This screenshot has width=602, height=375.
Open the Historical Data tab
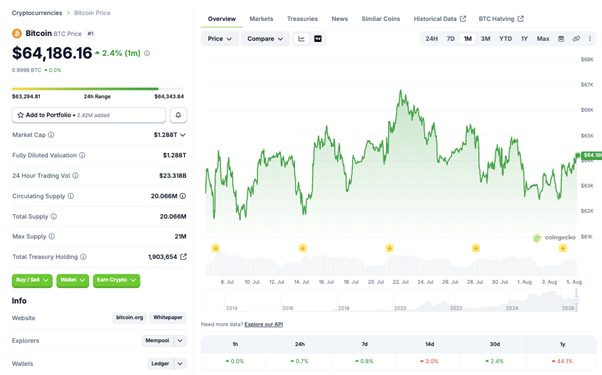click(x=440, y=19)
